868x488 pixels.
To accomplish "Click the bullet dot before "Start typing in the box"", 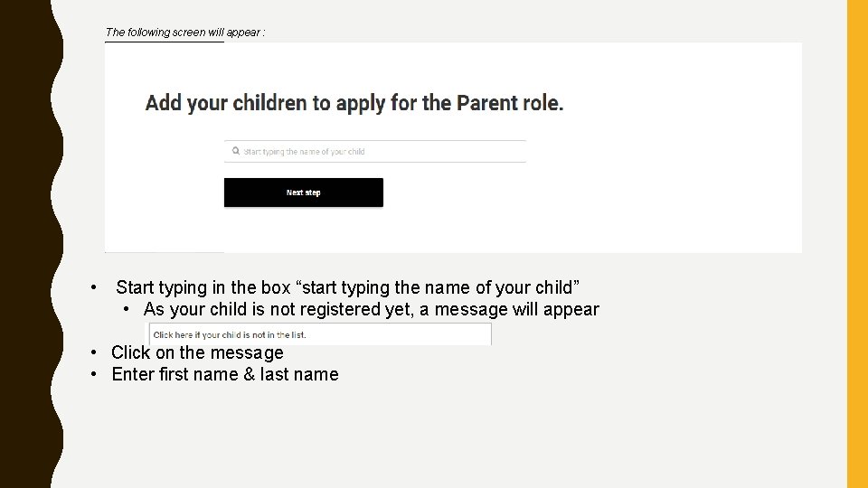I will [94, 288].
